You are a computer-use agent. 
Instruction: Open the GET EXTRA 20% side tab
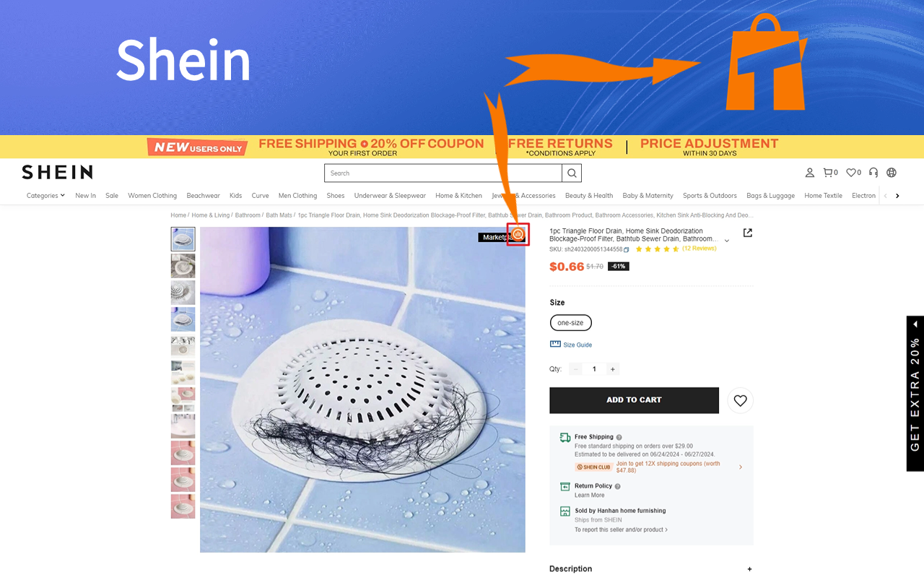pyautogui.click(x=915, y=394)
